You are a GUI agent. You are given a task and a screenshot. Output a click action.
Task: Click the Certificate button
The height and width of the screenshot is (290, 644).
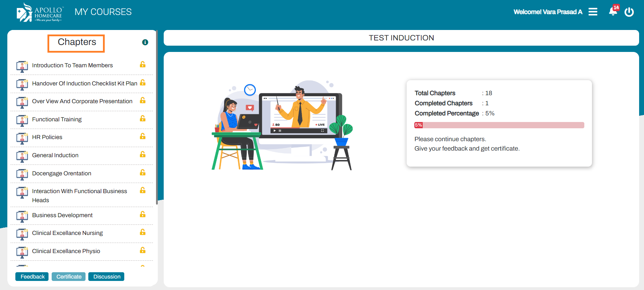click(x=69, y=276)
